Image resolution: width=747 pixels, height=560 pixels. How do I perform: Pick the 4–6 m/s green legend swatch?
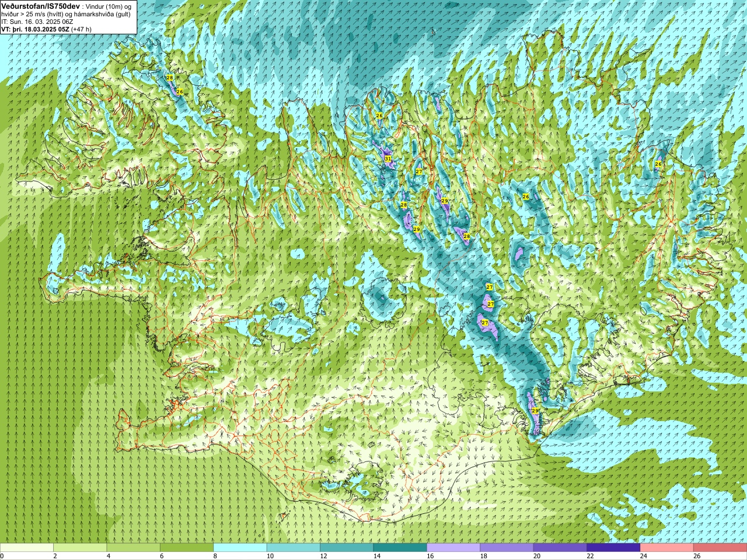134,548
